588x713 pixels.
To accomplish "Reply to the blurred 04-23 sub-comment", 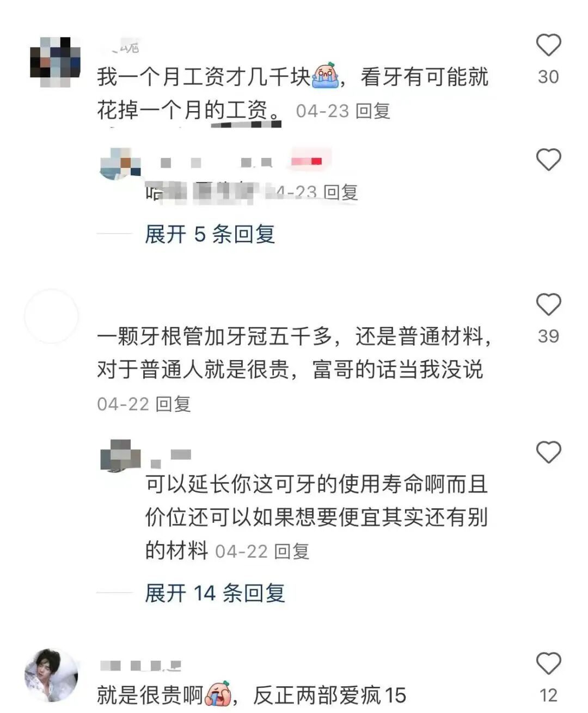I will pyautogui.click(x=341, y=192).
